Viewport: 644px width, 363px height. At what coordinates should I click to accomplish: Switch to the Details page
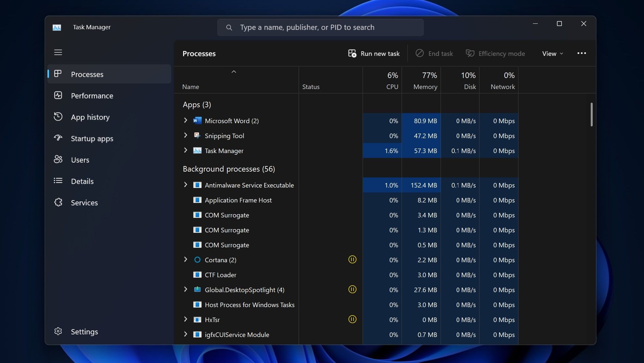[109, 181]
